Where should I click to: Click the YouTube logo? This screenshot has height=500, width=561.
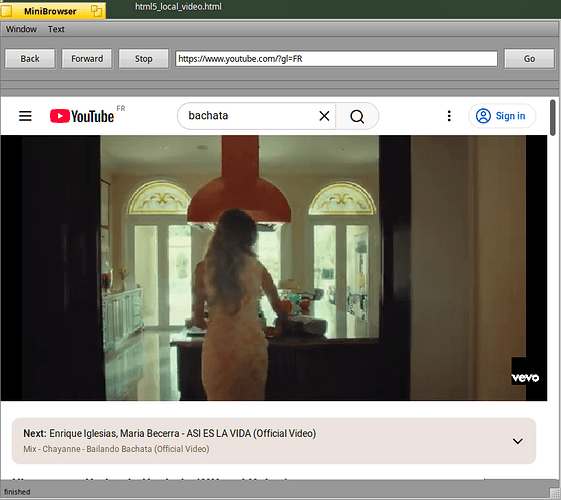82,116
